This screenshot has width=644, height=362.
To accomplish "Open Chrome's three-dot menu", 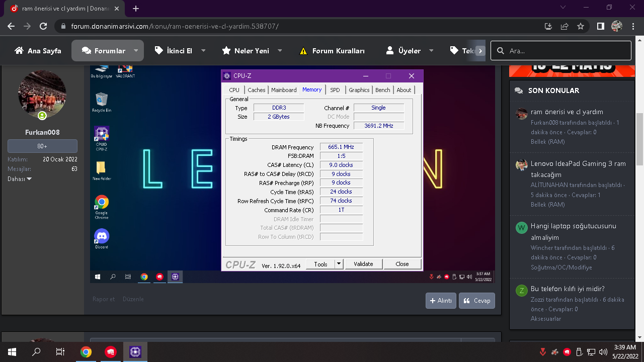I will [x=633, y=26].
